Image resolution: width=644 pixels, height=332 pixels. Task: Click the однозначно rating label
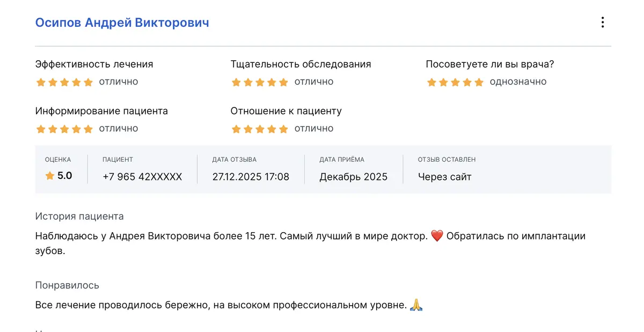(x=518, y=82)
